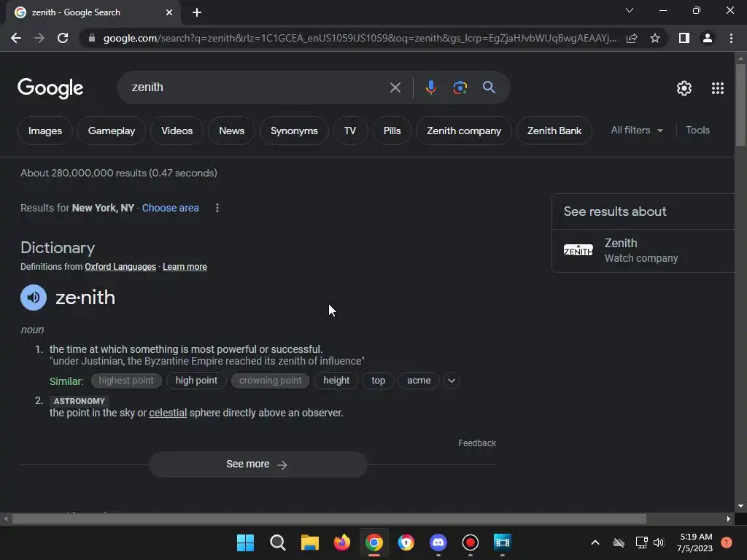Select the 'crowning point' synonym chip
The height and width of the screenshot is (560, 747).
point(270,381)
